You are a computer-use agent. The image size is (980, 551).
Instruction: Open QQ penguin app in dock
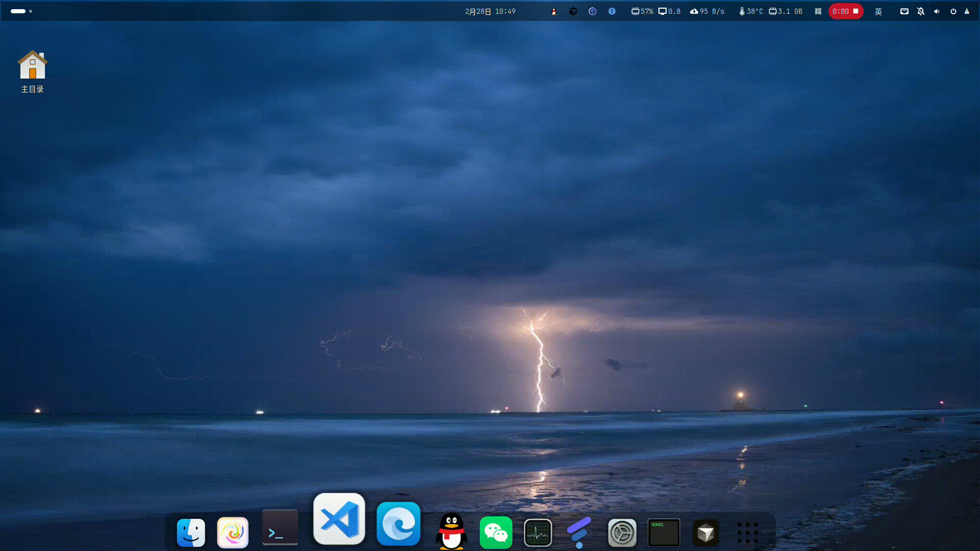(452, 532)
